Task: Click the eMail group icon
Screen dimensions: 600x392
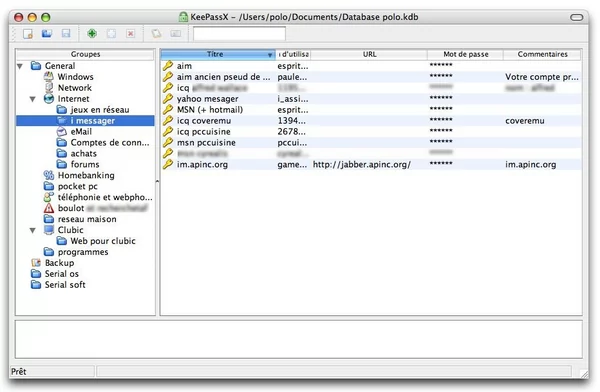Action: [62, 132]
